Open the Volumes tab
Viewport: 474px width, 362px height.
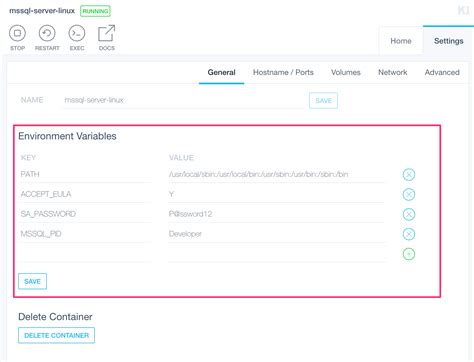pos(346,72)
